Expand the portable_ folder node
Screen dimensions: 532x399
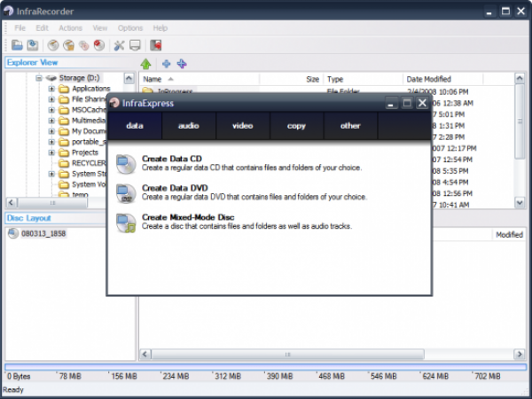click(x=51, y=142)
